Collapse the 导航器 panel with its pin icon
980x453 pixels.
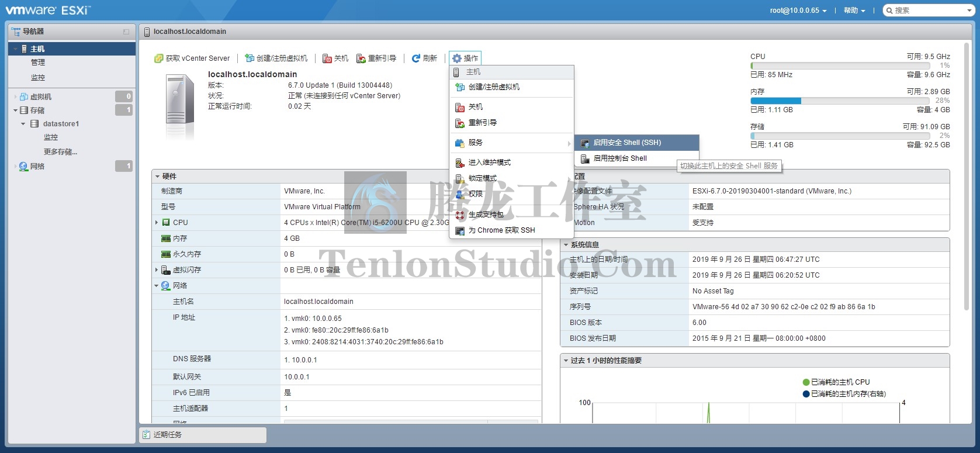126,32
